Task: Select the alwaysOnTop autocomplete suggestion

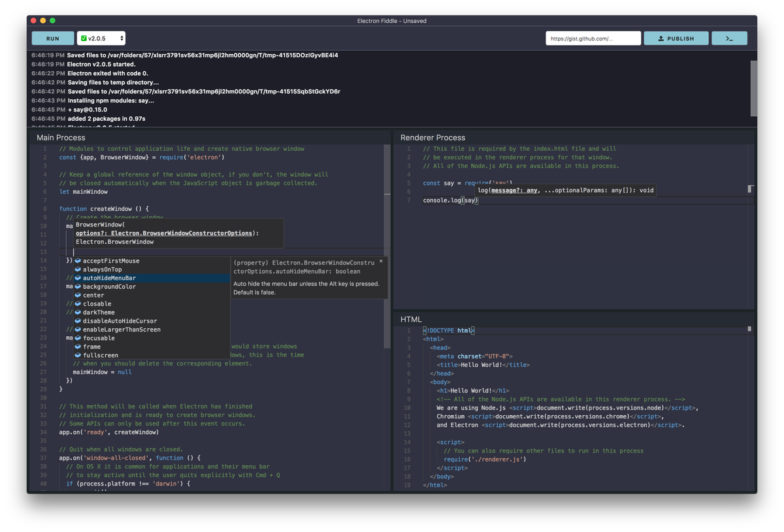Action: 152,269
